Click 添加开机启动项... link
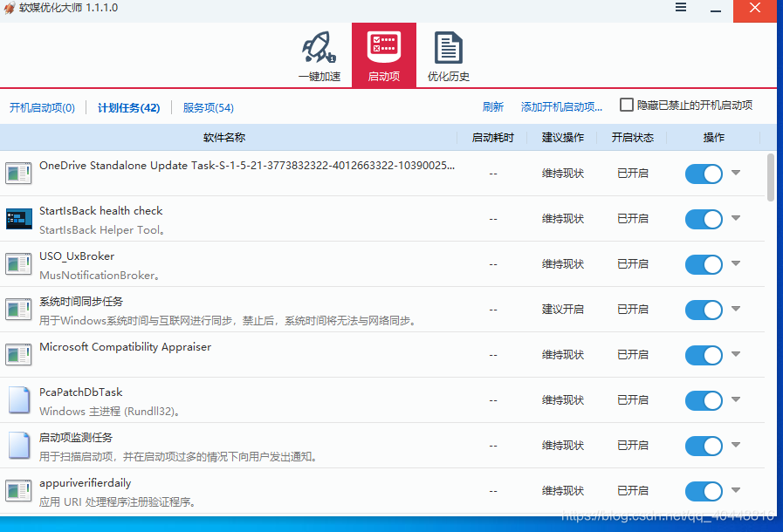The image size is (783, 532). click(561, 106)
